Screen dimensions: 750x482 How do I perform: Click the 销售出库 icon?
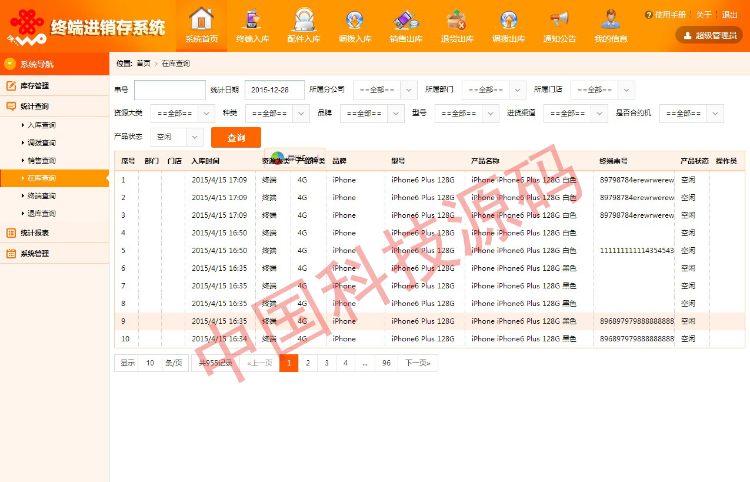point(404,20)
